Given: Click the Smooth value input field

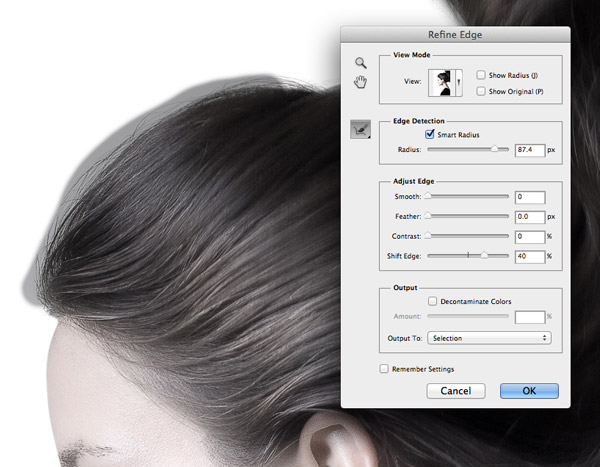Looking at the screenshot, I should coord(529,198).
